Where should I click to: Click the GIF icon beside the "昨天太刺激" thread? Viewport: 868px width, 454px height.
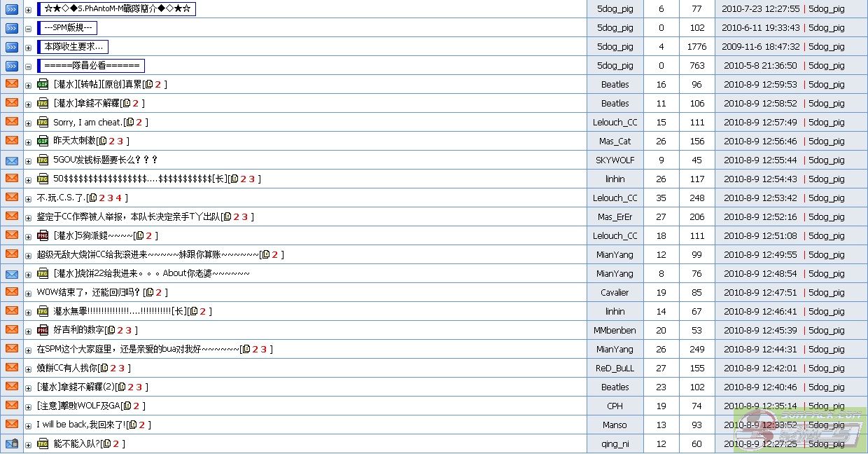[x=43, y=141]
